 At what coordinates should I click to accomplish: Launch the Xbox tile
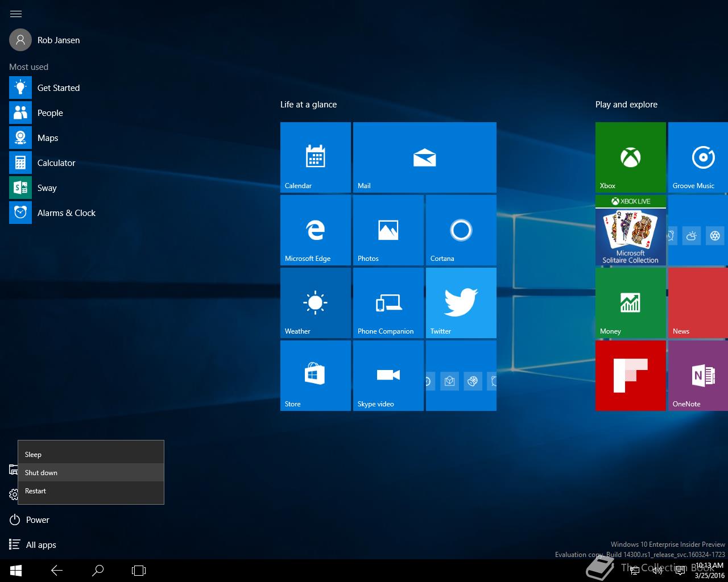[x=631, y=157]
